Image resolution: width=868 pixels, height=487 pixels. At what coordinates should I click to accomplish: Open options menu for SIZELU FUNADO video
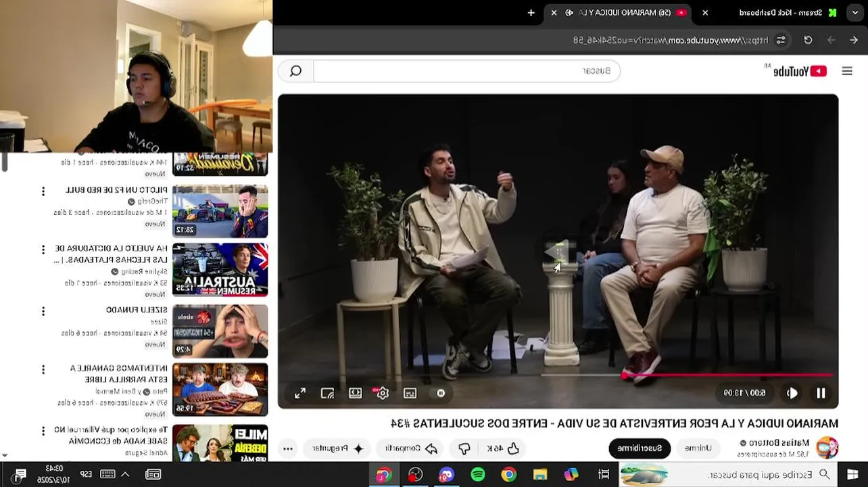(43, 311)
